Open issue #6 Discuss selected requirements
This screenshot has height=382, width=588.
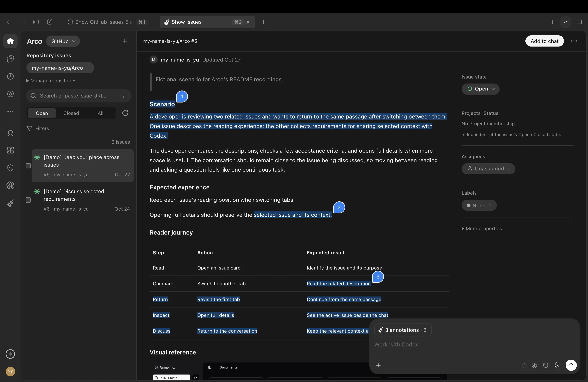pos(83,200)
